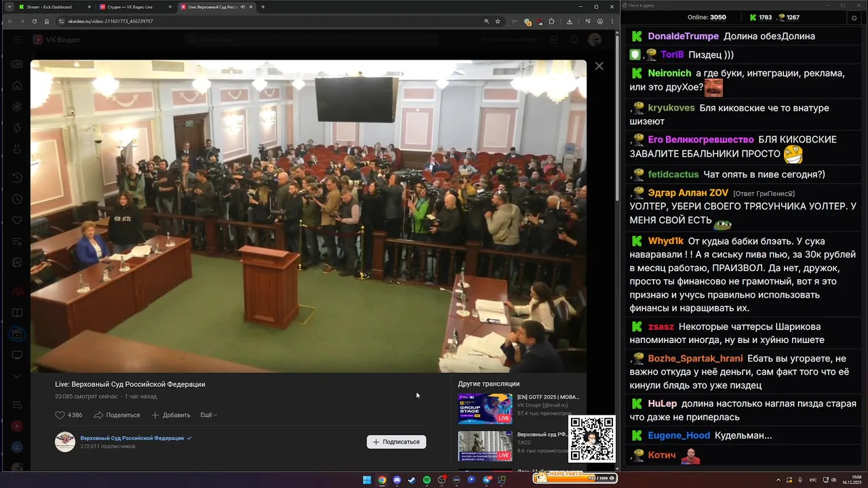Open the browser home page icon
868x488 pixels.
(x=47, y=21)
